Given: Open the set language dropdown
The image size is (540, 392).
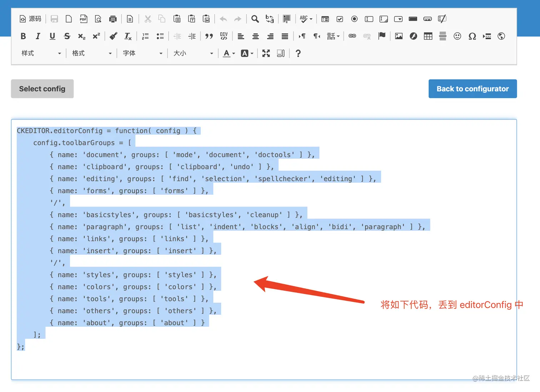Looking at the screenshot, I should tap(333, 36).
